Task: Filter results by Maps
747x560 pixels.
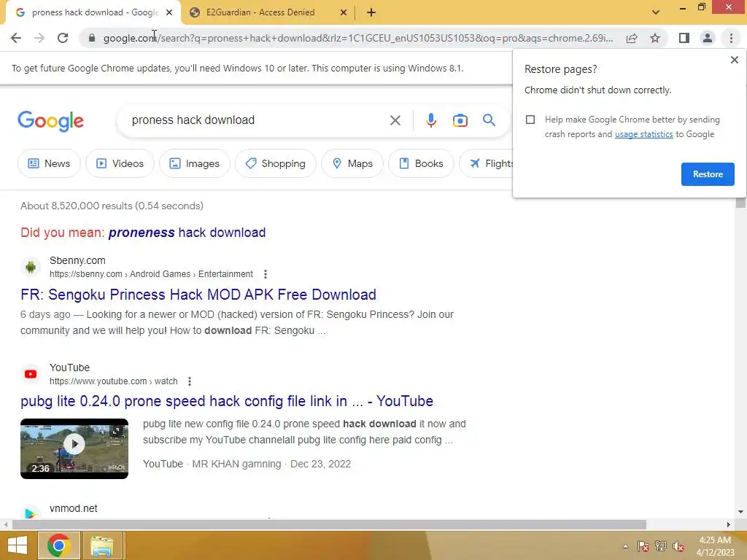Action: (x=352, y=163)
